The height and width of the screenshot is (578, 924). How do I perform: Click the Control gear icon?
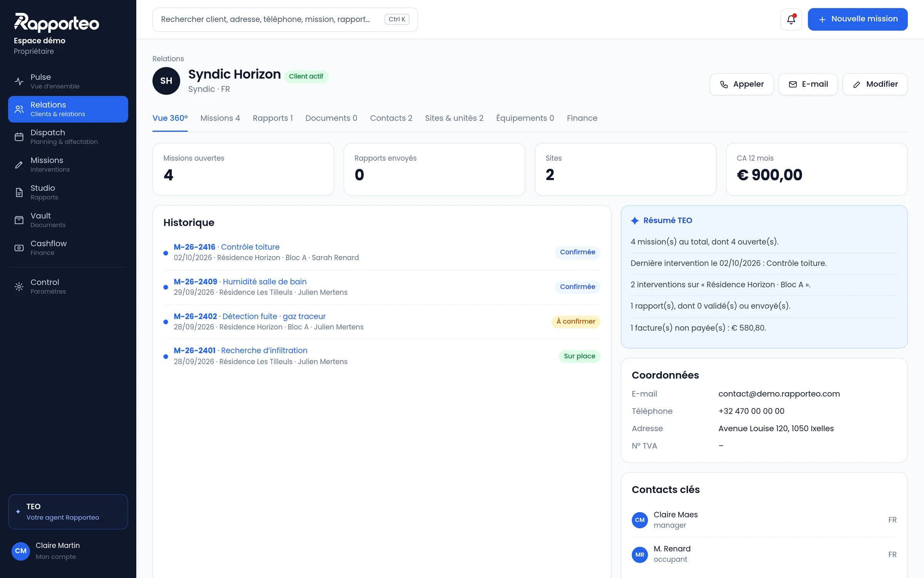(19, 287)
